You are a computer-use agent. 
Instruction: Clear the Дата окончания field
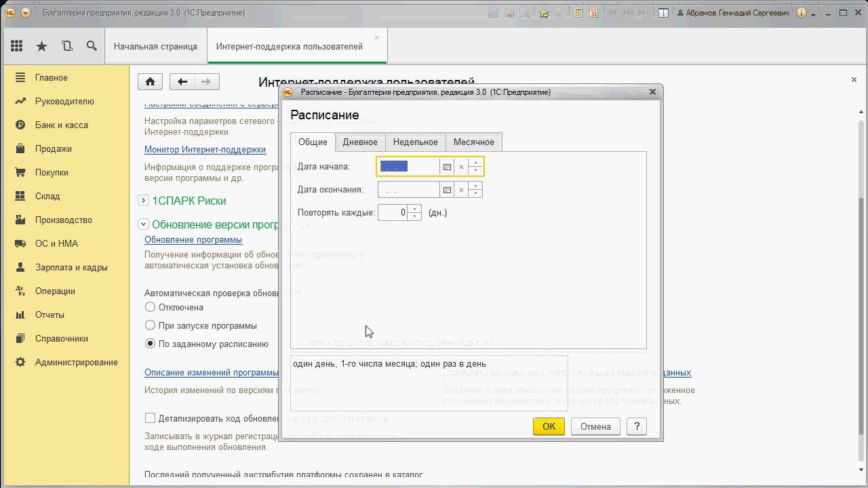click(x=461, y=190)
